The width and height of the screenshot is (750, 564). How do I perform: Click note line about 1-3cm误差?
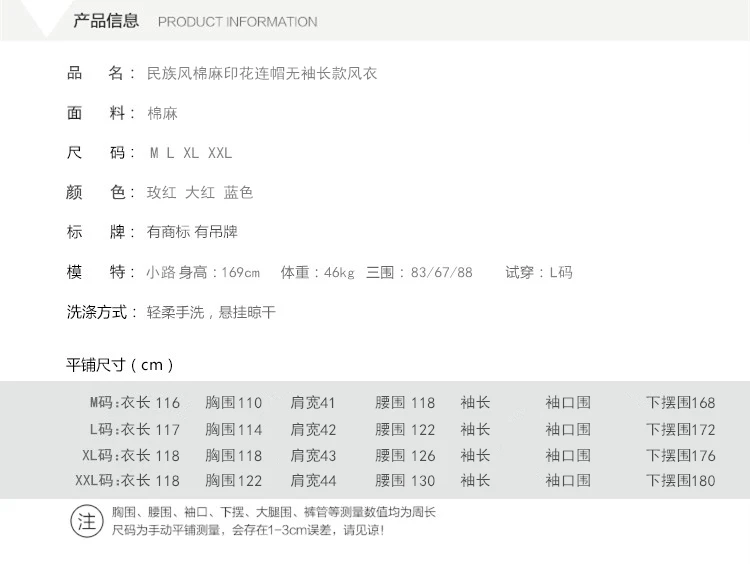click(248, 530)
